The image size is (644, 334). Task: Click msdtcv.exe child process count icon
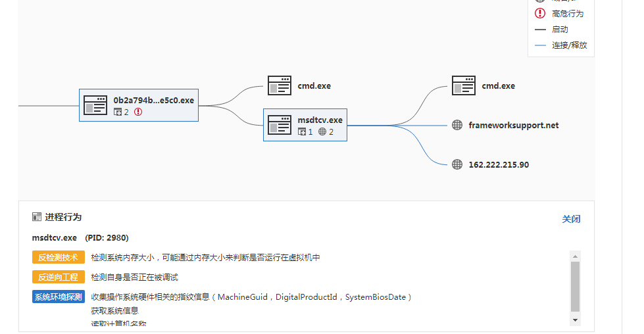click(302, 131)
